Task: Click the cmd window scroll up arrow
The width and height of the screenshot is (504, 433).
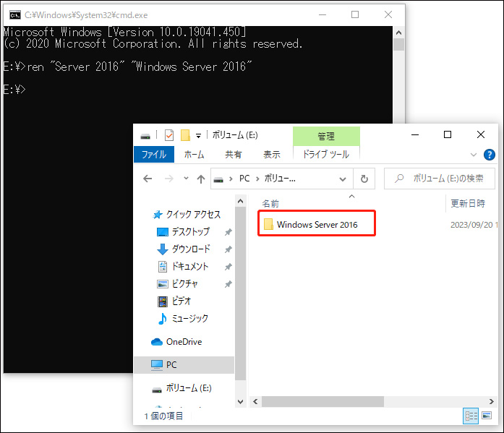Action: coord(398,33)
